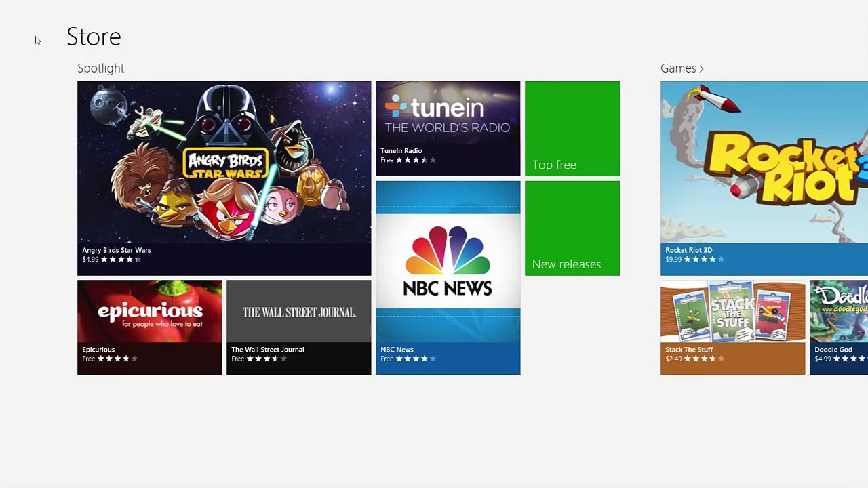Select the NBC News app tile
This screenshot has height=488, width=868.
pos(448,278)
